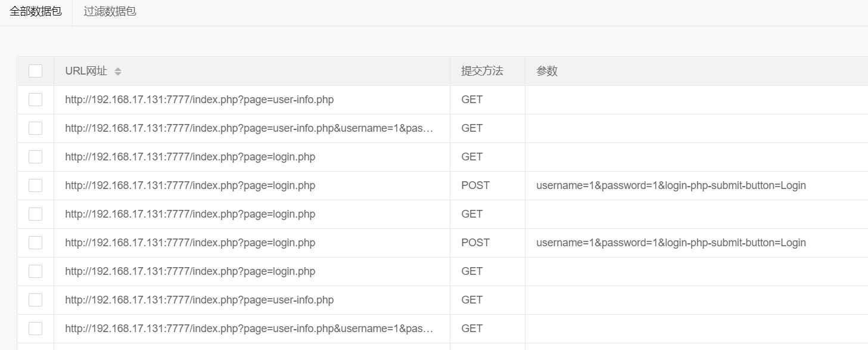Switch to the 全部数据包 tab
This screenshot has width=868, height=350.
tap(36, 12)
